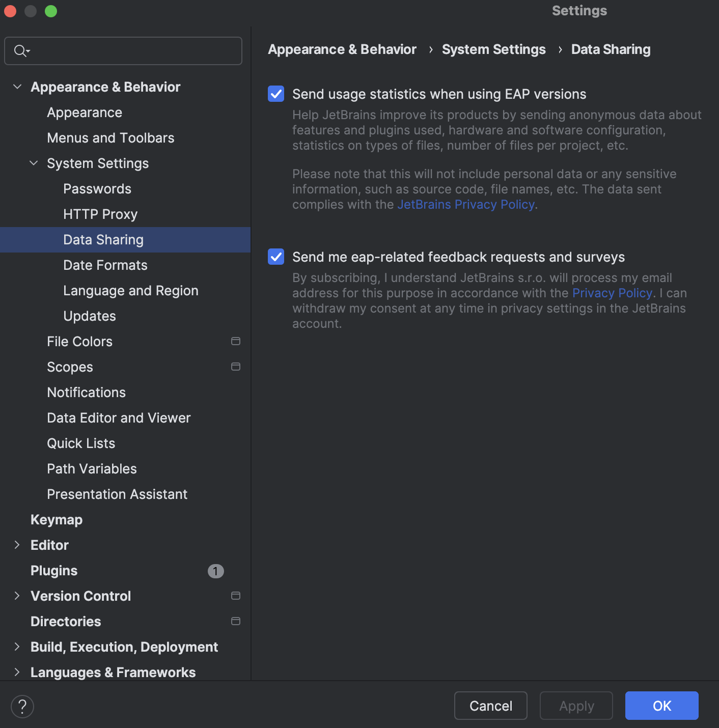
Task: Select Date Formats in the sidebar
Action: (105, 265)
